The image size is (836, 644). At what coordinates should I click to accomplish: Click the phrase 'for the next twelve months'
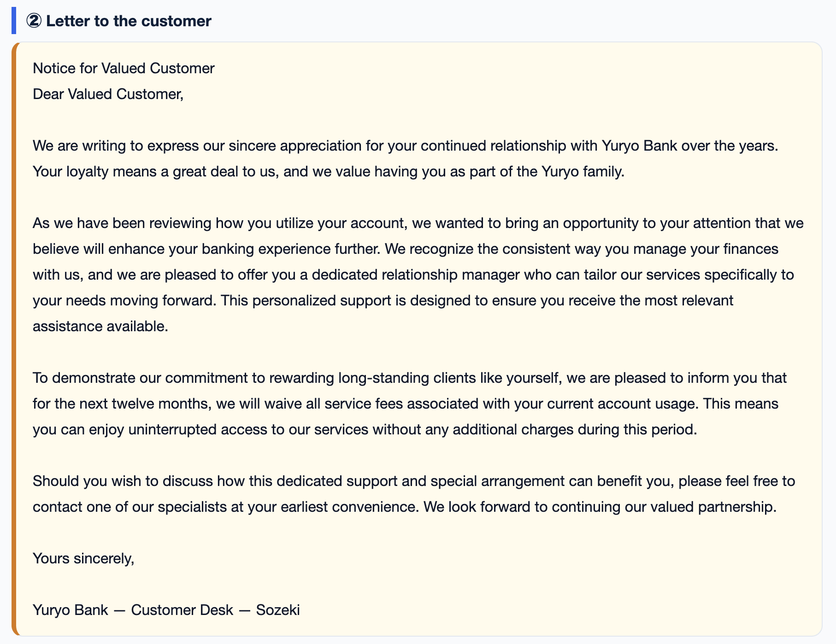[x=122, y=404]
